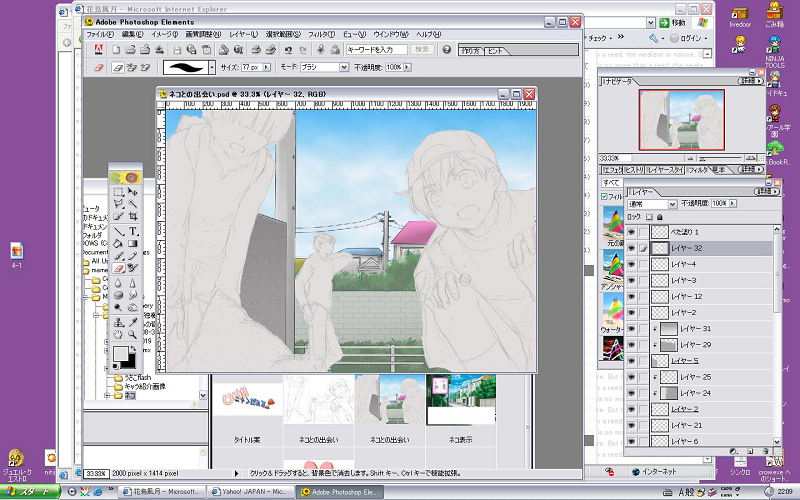
Task: Select the Gradient tool
Action: point(132,244)
